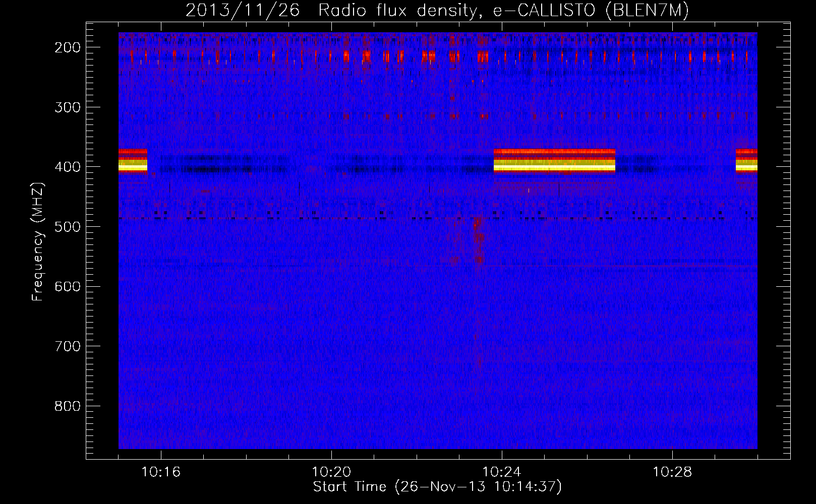The width and height of the screenshot is (816, 504).
Task: Click the 200 frequency tick label
Action: 68,47
